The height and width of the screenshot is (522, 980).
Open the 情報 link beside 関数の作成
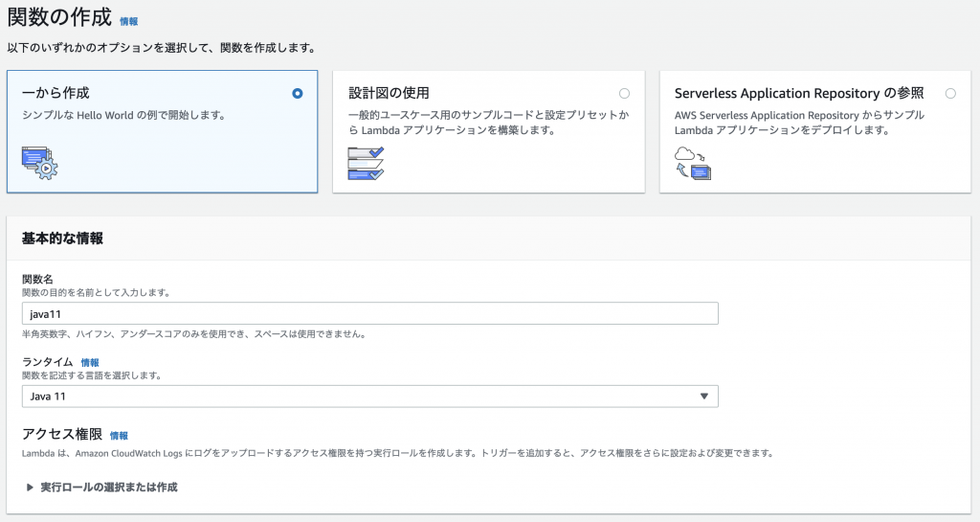[129, 21]
